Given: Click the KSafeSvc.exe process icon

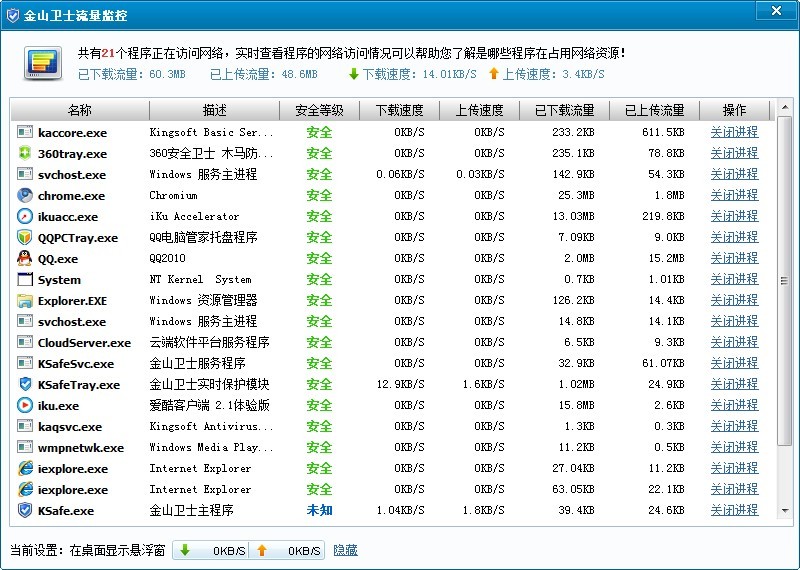Looking at the screenshot, I should [24, 363].
